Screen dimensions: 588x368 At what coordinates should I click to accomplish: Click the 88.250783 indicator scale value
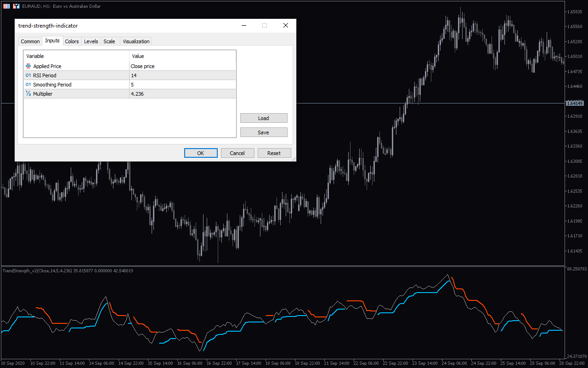point(576,269)
